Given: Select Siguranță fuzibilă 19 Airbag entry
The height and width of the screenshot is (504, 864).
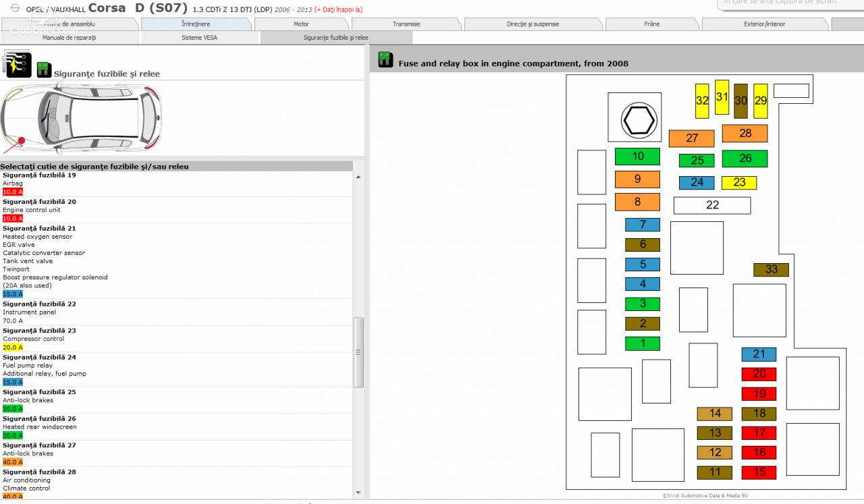Looking at the screenshot, I should coord(176,184).
